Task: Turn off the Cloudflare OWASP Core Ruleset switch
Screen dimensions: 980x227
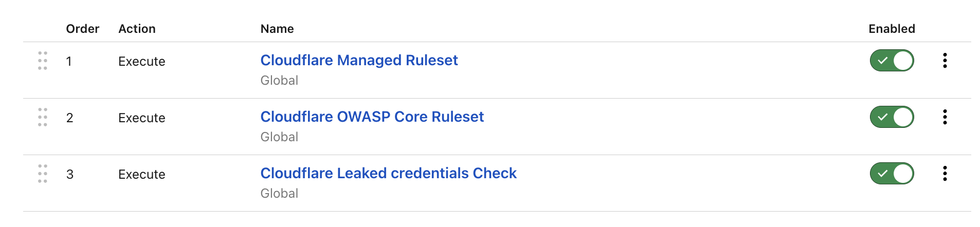Action: point(892,117)
